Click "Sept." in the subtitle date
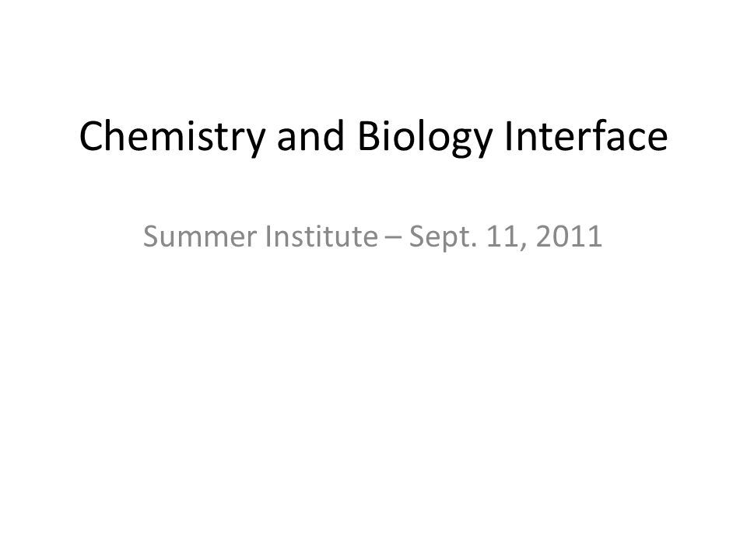 point(443,237)
